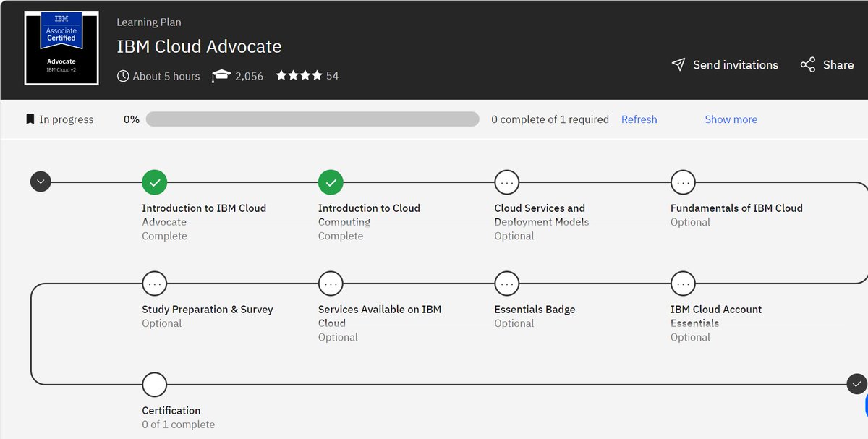Open Introduction to IBM Cloud Advocate course
This screenshot has width=868, height=439.
(x=204, y=215)
